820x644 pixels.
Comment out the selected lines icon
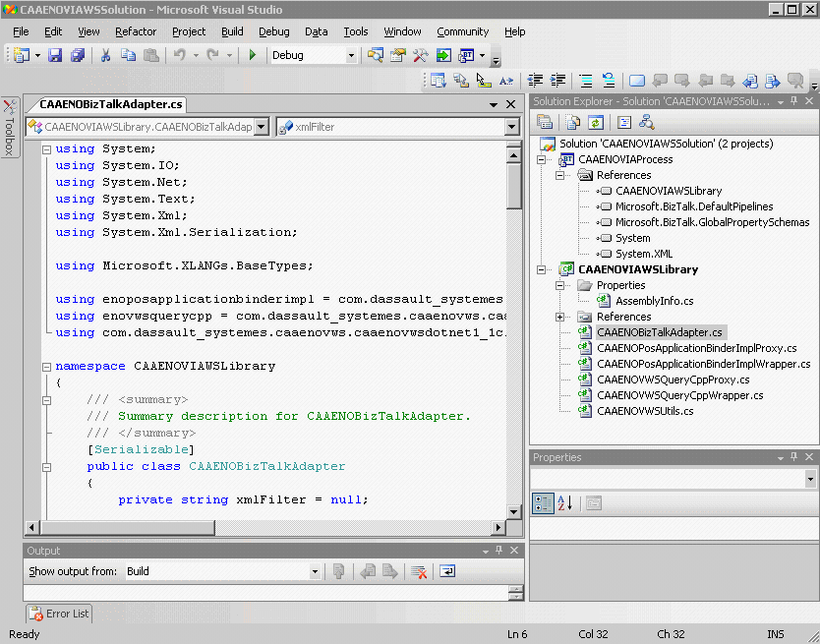tap(586, 81)
